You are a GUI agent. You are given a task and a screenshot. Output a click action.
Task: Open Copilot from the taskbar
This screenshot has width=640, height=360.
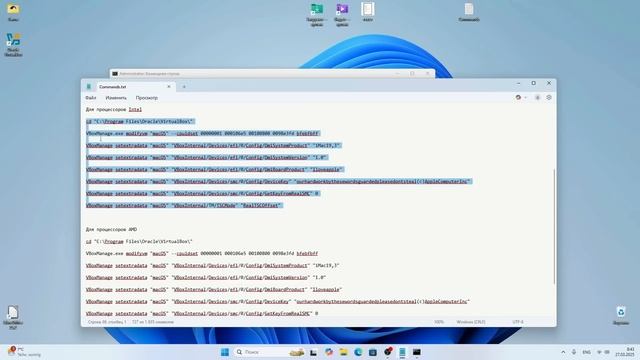[329, 352]
